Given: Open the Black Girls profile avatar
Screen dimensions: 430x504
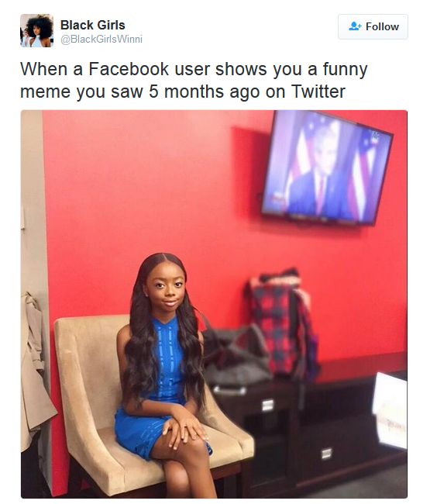Looking at the screenshot, I should pyautogui.click(x=36, y=30).
